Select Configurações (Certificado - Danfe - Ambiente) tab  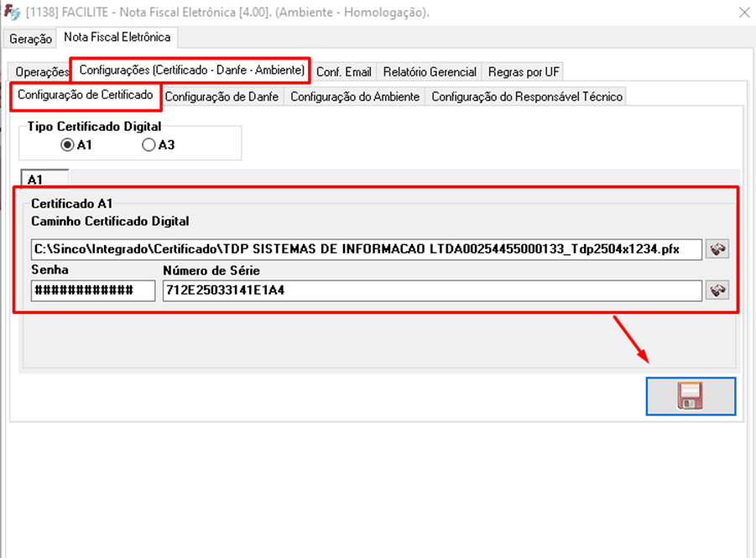coord(191,70)
